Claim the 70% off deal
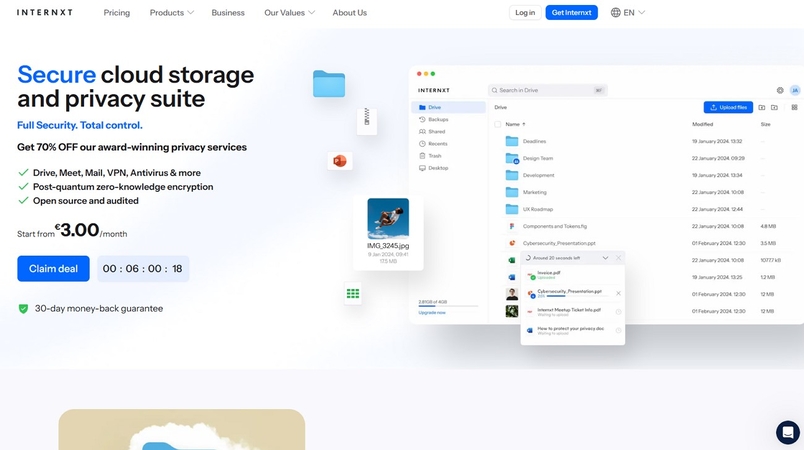 point(53,269)
